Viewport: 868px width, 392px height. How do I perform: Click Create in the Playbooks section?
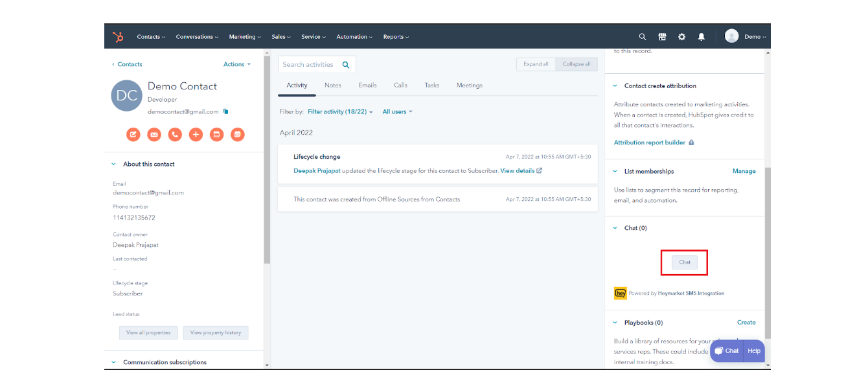point(746,322)
